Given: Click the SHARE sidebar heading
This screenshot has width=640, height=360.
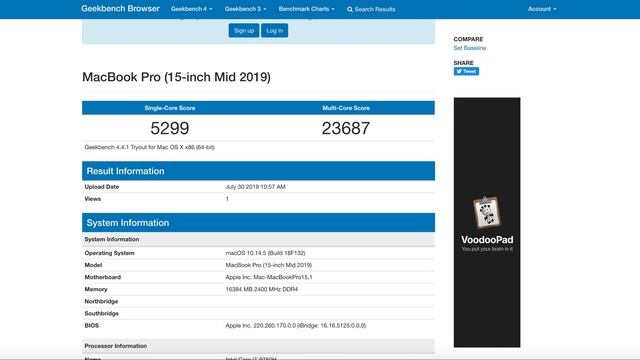Looking at the screenshot, I should (x=463, y=63).
